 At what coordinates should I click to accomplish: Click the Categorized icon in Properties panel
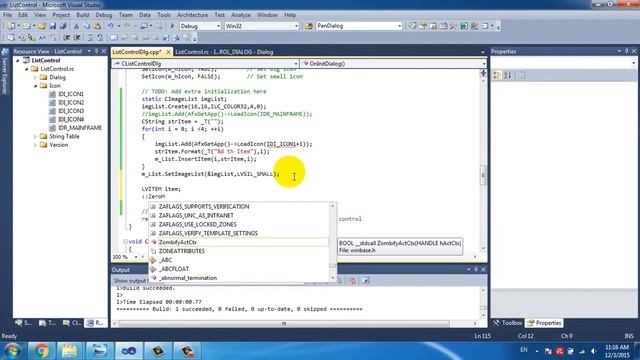[497, 76]
